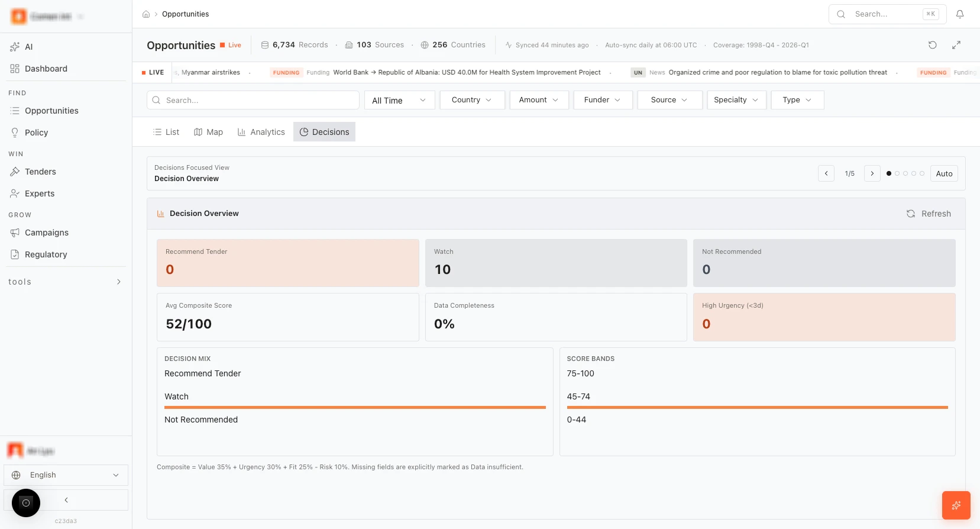The width and height of the screenshot is (980, 529).
Task: Click the 6,734 Records stat
Action: [x=295, y=45]
